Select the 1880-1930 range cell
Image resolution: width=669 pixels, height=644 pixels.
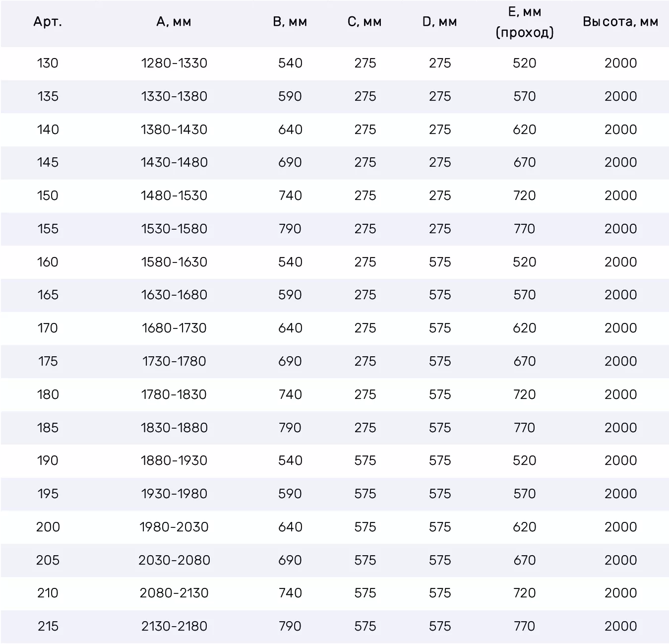click(174, 460)
